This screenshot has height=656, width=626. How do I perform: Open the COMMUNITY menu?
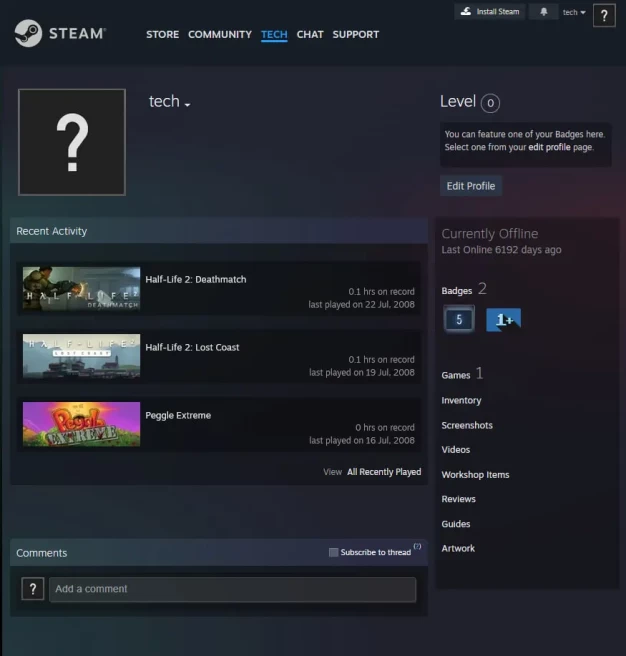220,34
